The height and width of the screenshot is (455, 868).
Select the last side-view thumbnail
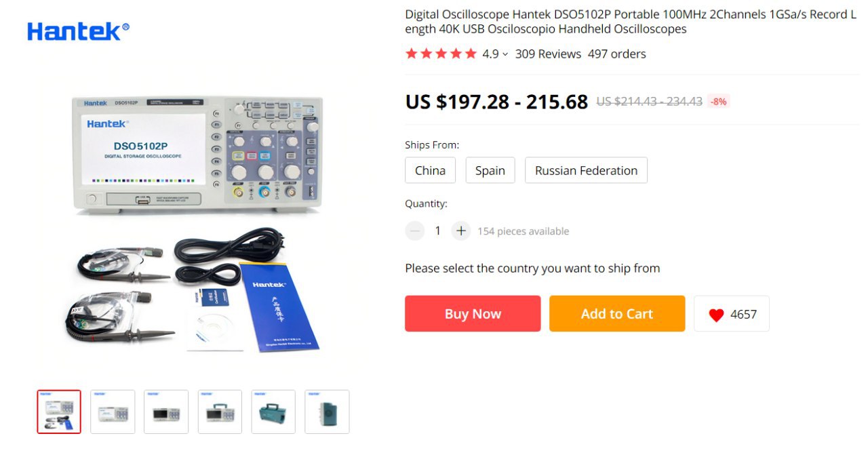click(x=327, y=412)
